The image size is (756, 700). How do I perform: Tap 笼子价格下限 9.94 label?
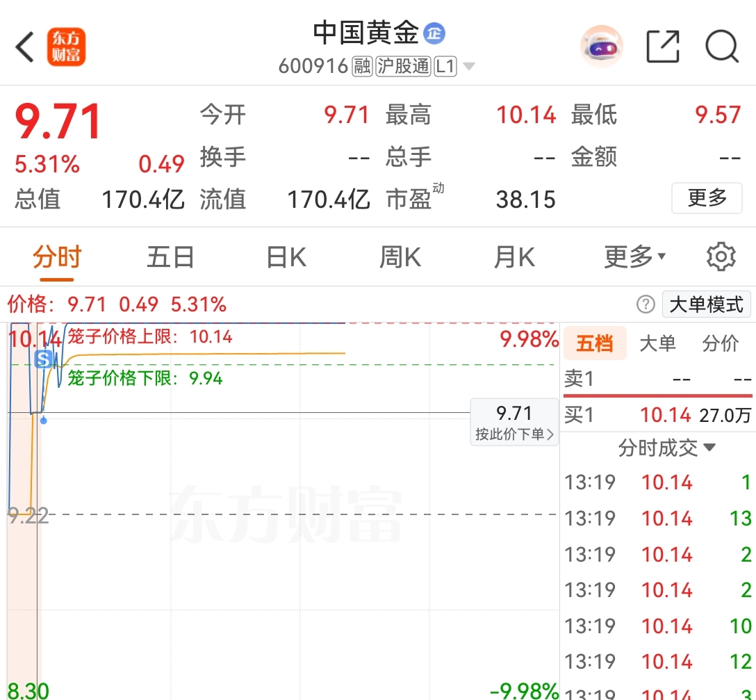pyautogui.click(x=145, y=377)
